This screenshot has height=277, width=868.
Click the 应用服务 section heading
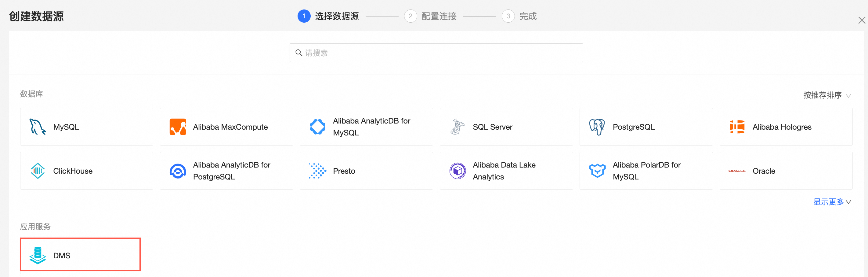(x=35, y=226)
